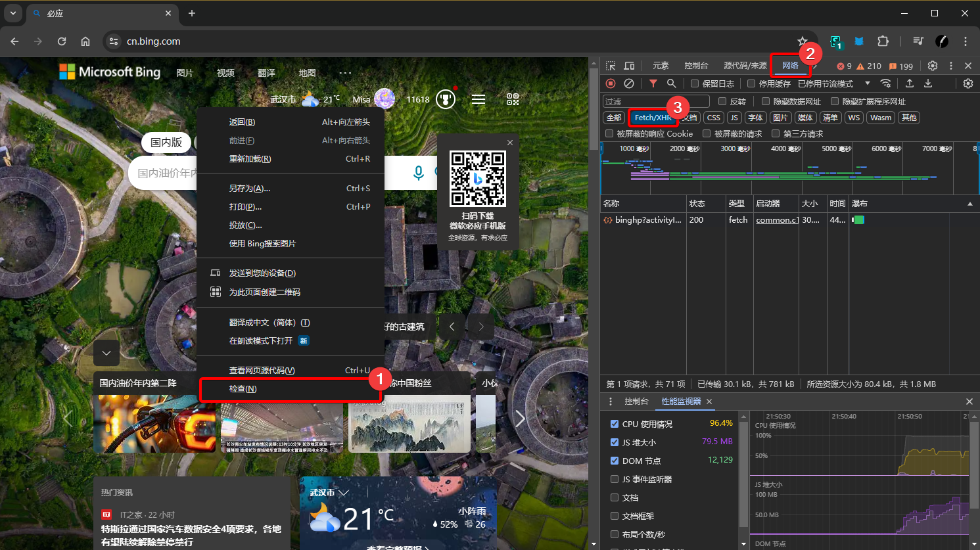Open the drawer three-dot menu

611,401
